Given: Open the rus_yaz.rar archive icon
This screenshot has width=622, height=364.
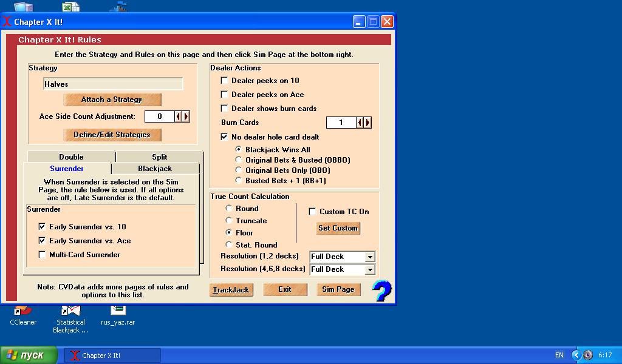Looking at the screenshot, I should point(118,312).
